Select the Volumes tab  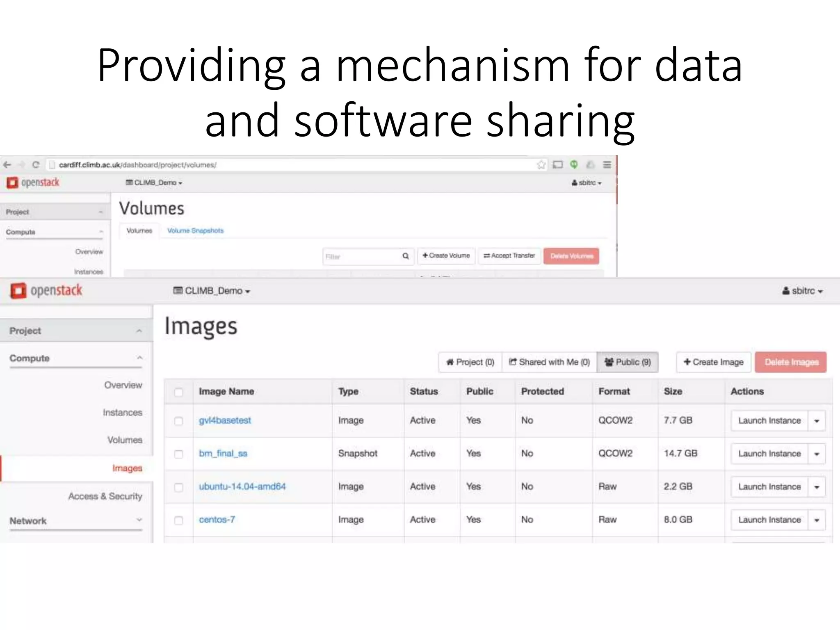(139, 231)
